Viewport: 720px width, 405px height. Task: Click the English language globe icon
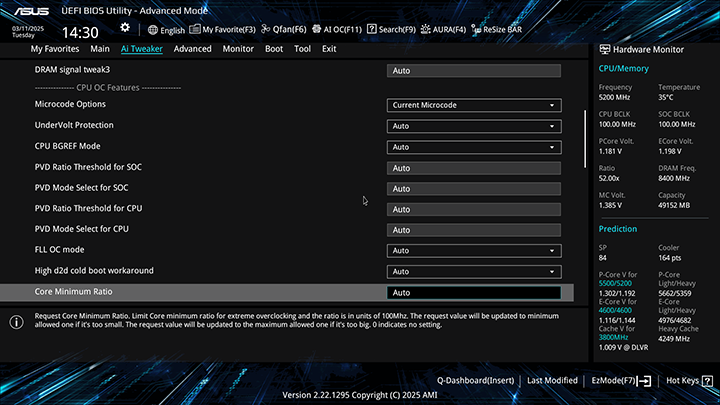coord(152,30)
